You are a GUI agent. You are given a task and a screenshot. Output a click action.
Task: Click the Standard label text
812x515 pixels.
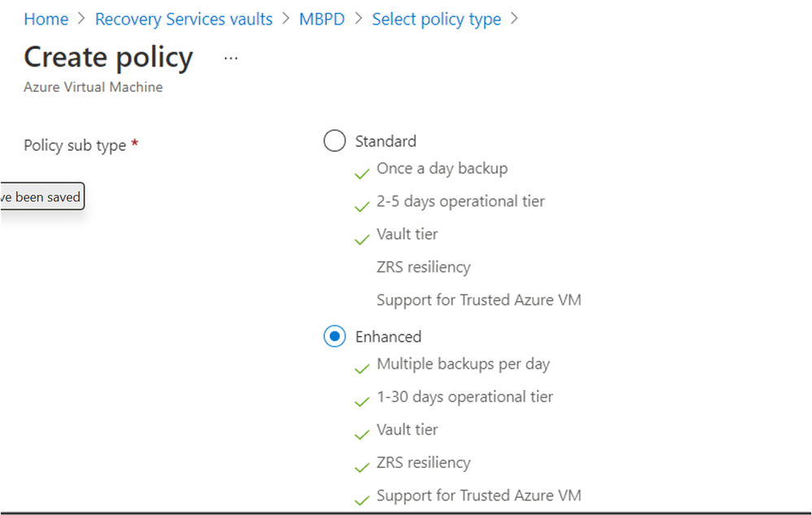(x=386, y=141)
